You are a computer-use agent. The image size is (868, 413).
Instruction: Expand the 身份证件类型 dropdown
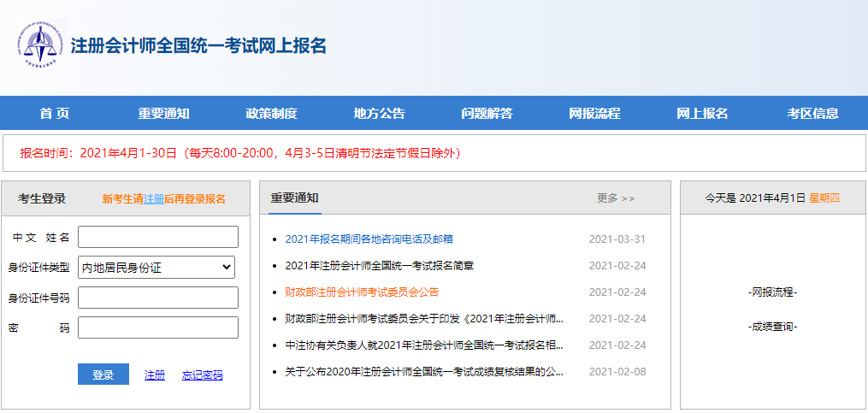click(x=157, y=268)
